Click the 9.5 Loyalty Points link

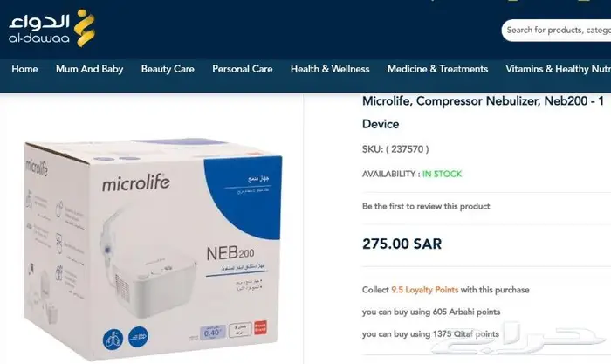[425, 290]
